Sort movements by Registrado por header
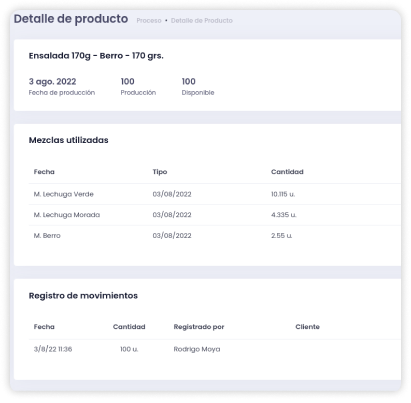Image resolution: width=411 pixels, height=403 pixels. [x=199, y=327]
